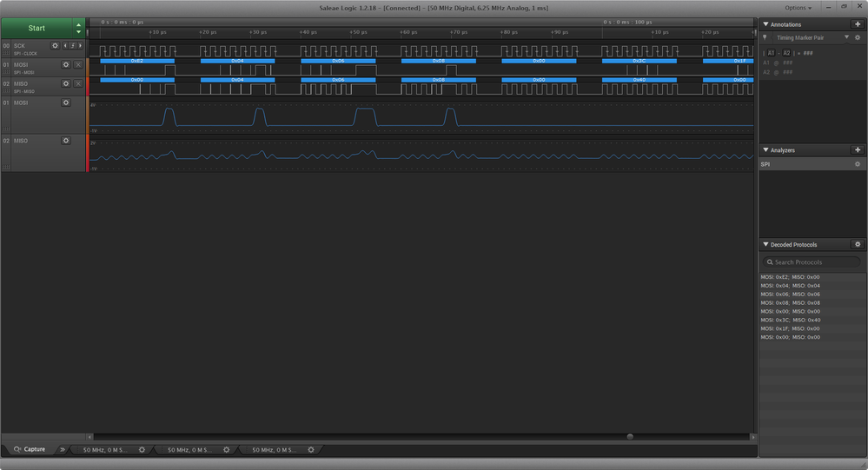This screenshot has width=868, height=470.
Task: Add a new annotation with plus button
Action: point(858,24)
